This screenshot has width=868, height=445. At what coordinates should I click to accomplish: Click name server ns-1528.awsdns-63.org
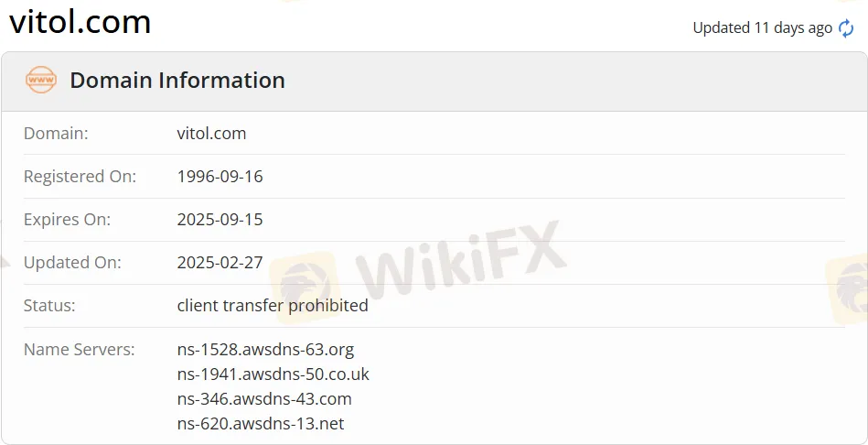[265, 350]
